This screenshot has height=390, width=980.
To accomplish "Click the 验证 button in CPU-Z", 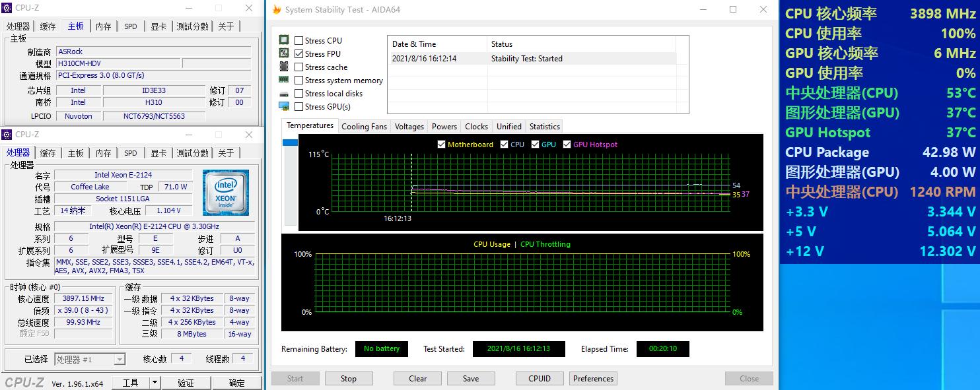I will click(x=186, y=383).
